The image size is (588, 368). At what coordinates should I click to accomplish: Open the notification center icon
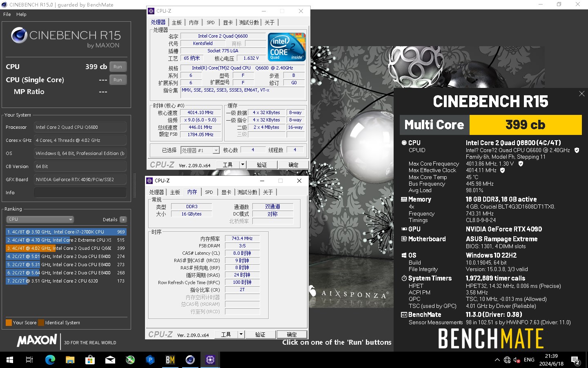coord(576,360)
